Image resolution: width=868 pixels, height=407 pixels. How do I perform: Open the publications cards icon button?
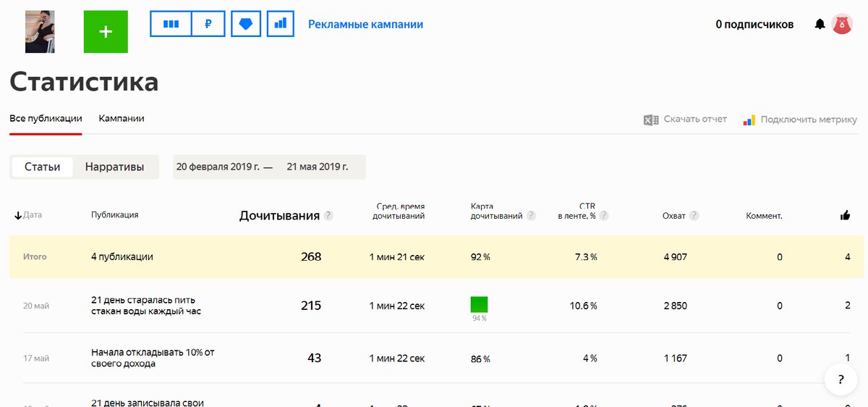point(171,24)
